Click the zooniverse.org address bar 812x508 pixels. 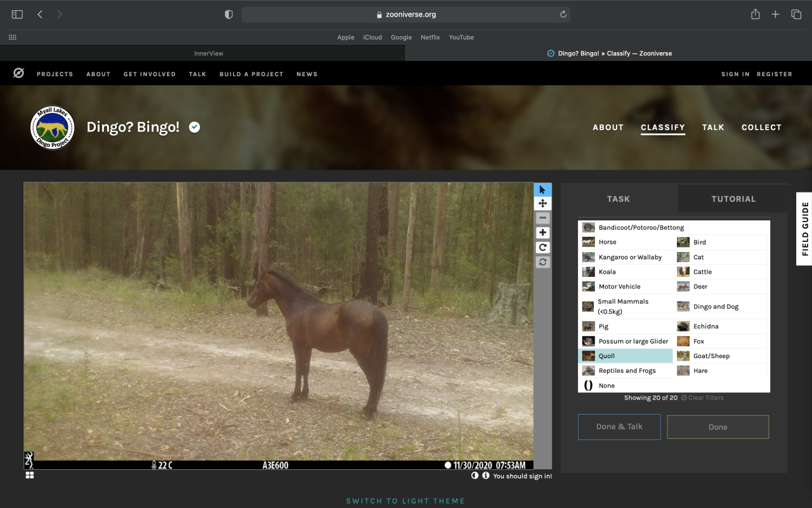coord(406,14)
